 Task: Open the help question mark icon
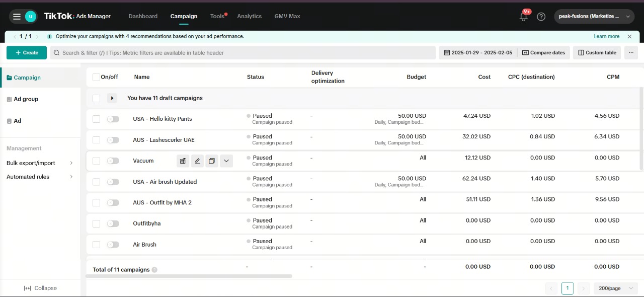(541, 17)
